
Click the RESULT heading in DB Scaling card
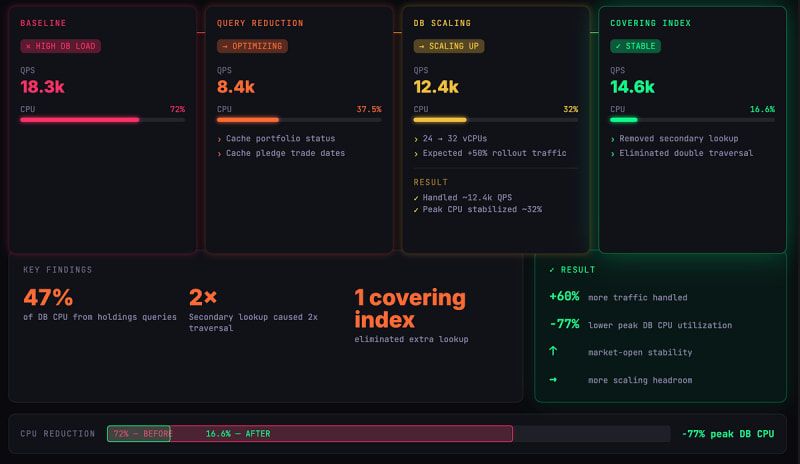(x=431, y=182)
